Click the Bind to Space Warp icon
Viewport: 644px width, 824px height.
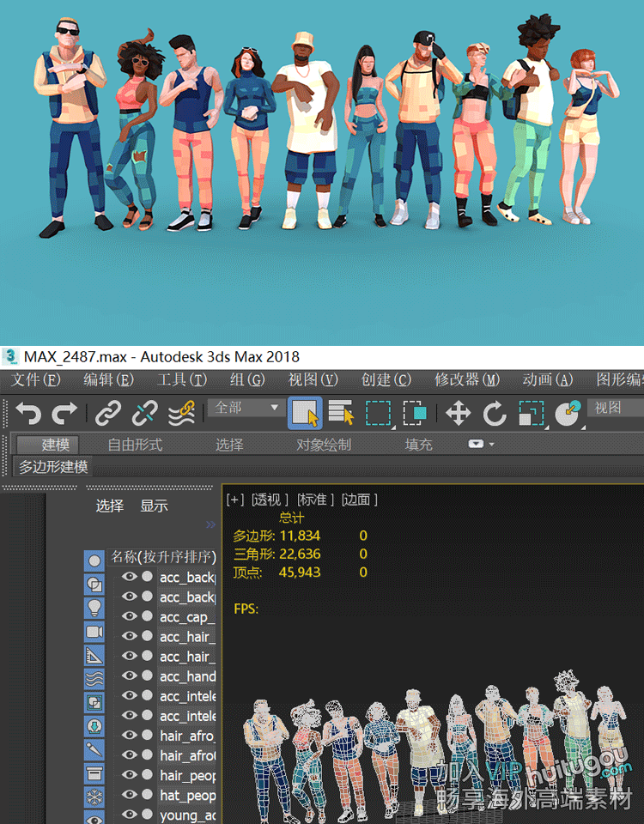(x=180, y=414)
